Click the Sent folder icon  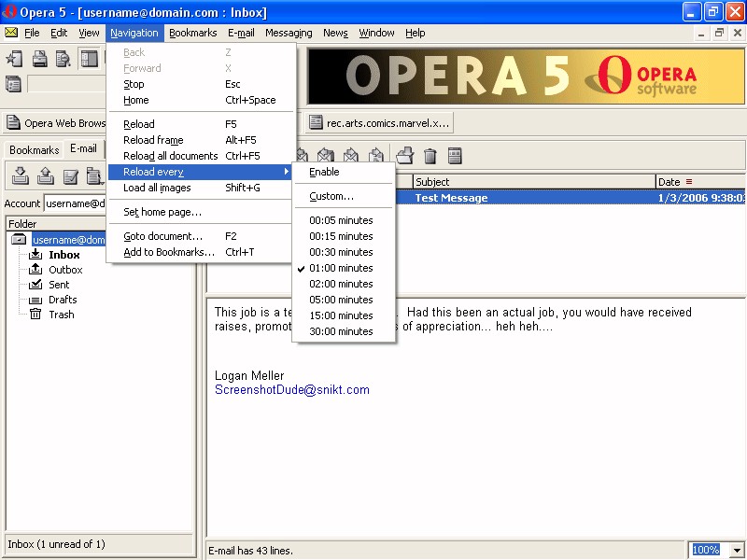35,285
